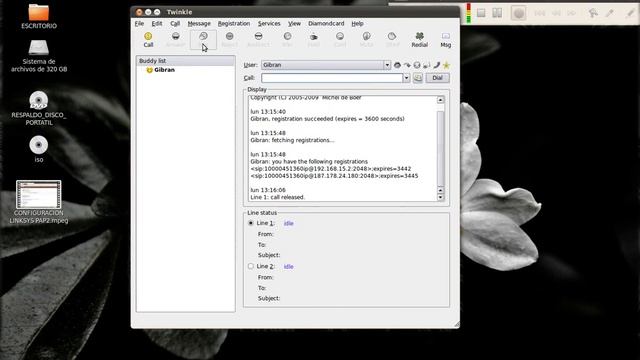The image size is (640, 360).
Task: Click the Mute toolbar icon
Action: [366, 40]
